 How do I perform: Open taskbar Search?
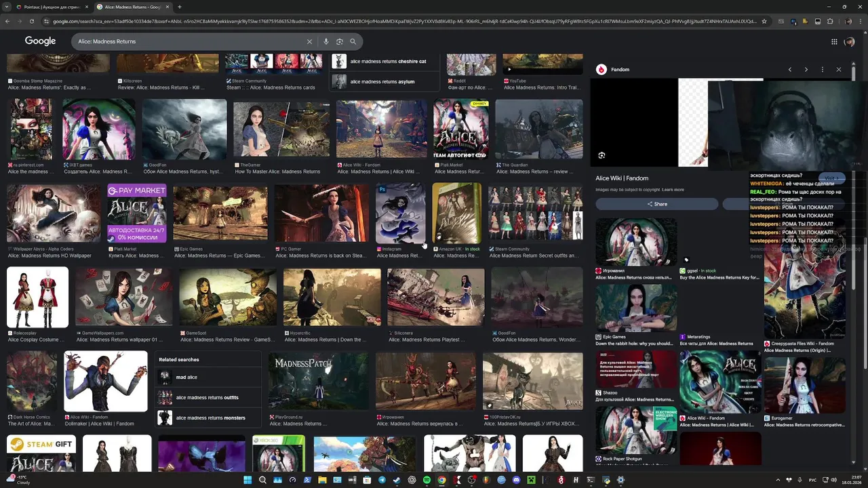[262, 480]
